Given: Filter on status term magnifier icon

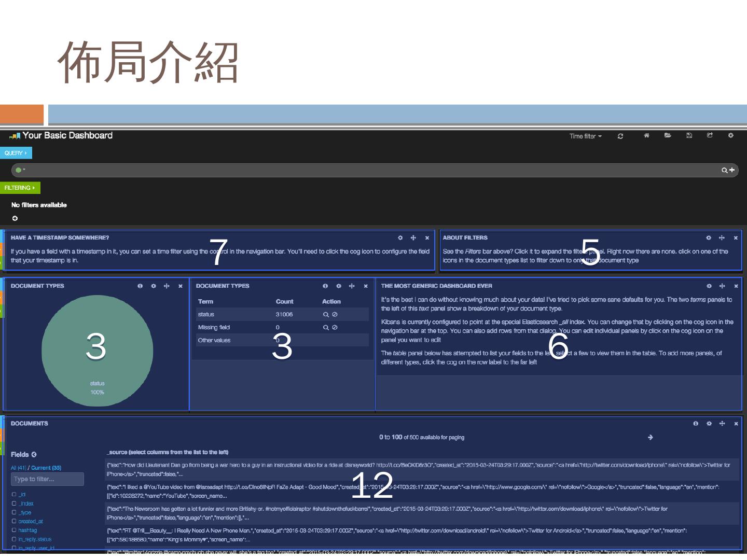Looking at the screenshot, I should (x=326, y=315).
